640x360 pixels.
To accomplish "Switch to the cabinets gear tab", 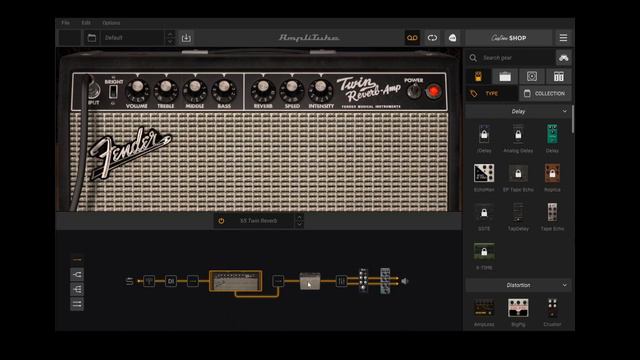I will 532,76.
